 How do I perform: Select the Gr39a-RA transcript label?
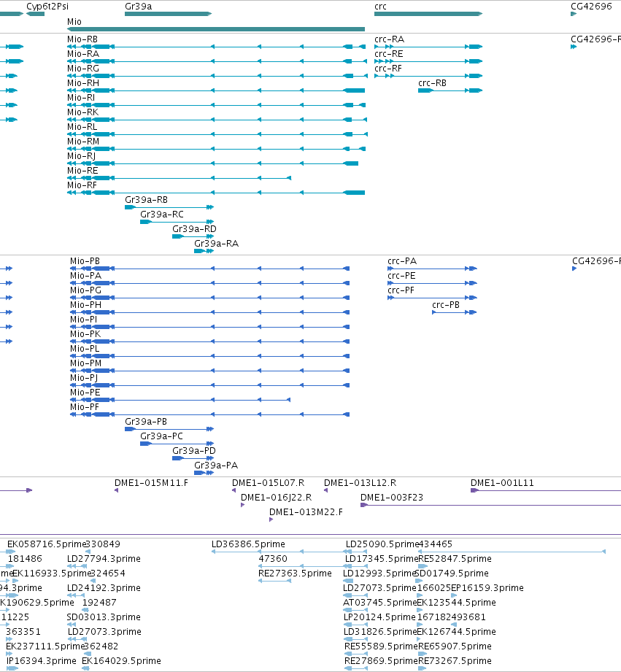click(217, 243)
